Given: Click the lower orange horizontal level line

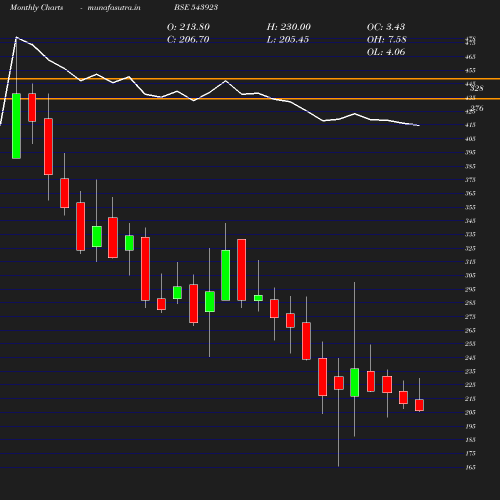Looking at the screenshot, I should tap(250, 99).
